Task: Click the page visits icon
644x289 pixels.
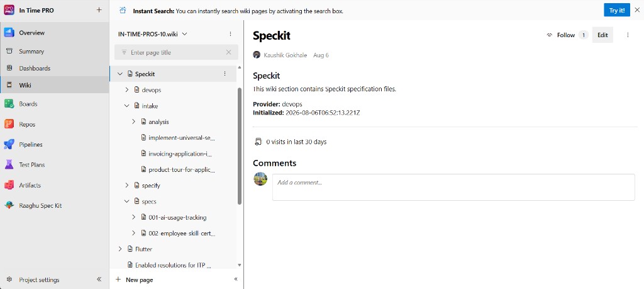Action: [257, 142]
